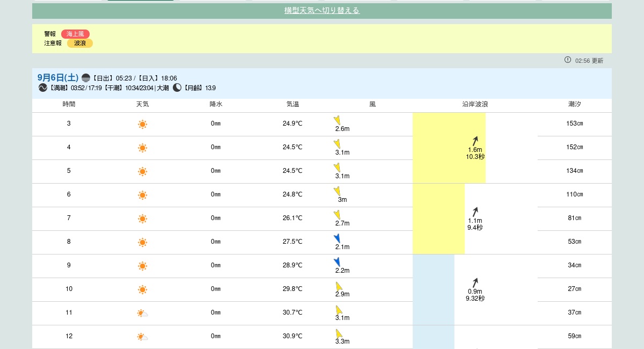The width and height of the screenshot is (644, 349).
Task: Click the wave direction arrow above 0.9m
Action: (475, 282)
